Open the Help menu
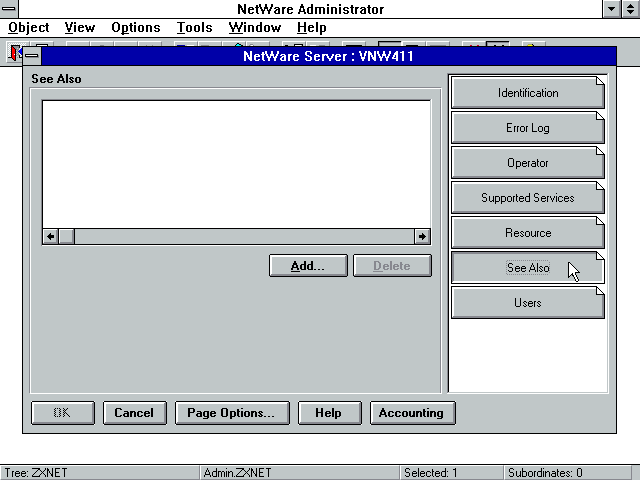The width and height of the screenshot is (640, 480). coord(311,28)
